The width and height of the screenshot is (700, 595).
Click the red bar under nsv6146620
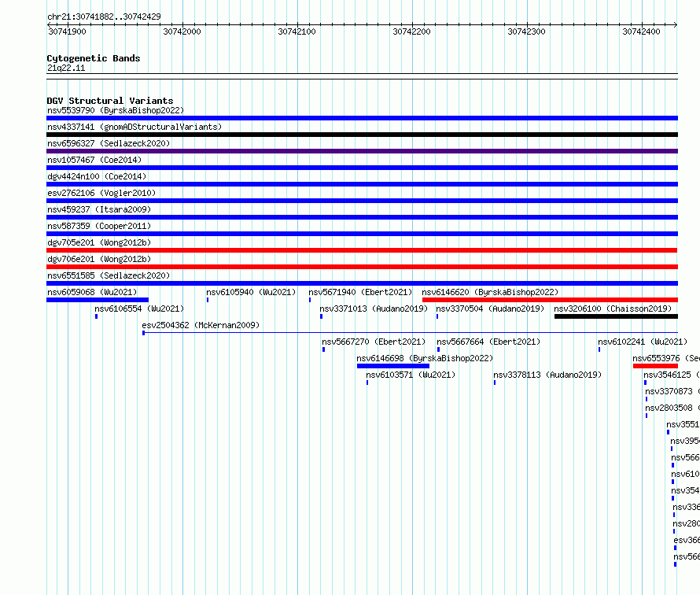550,300
